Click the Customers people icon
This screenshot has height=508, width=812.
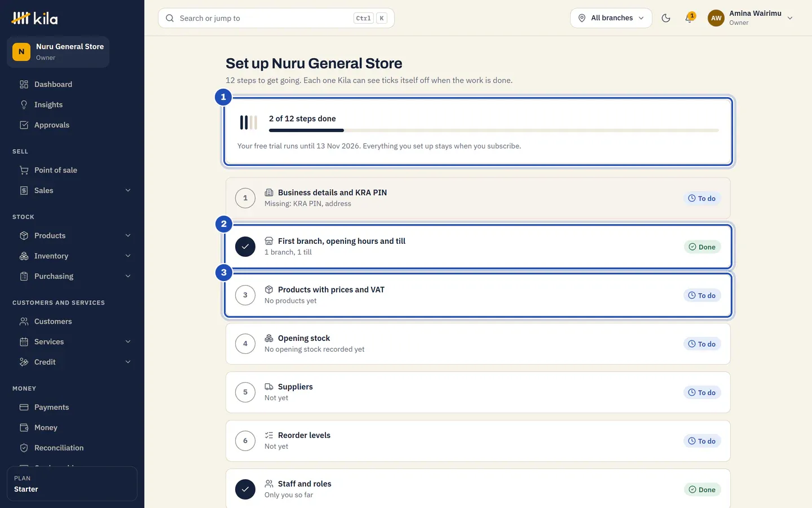24,321
